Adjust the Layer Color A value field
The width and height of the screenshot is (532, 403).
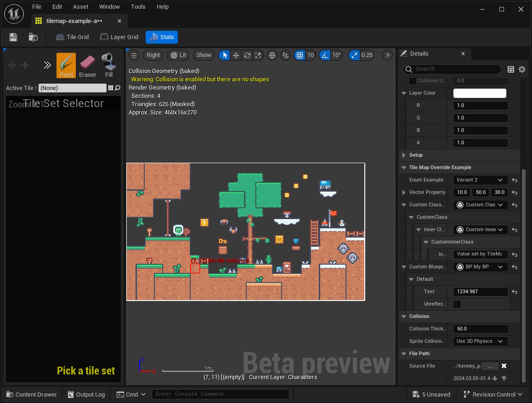481,143
